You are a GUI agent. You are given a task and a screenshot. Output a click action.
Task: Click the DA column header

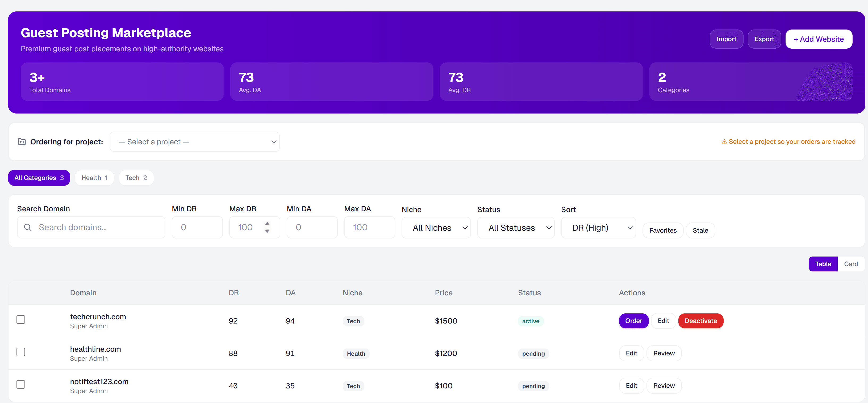point(290,293)
